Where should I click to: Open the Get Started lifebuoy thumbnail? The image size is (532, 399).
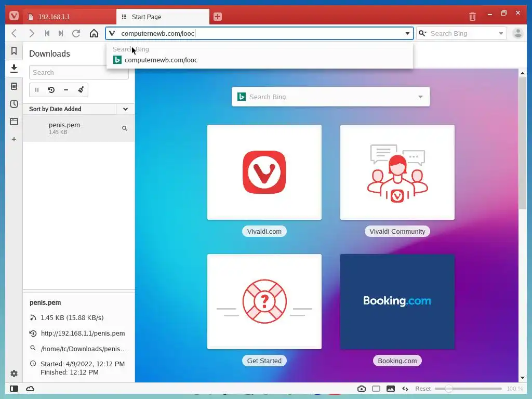pyautogui.click(x=264, y=302)
